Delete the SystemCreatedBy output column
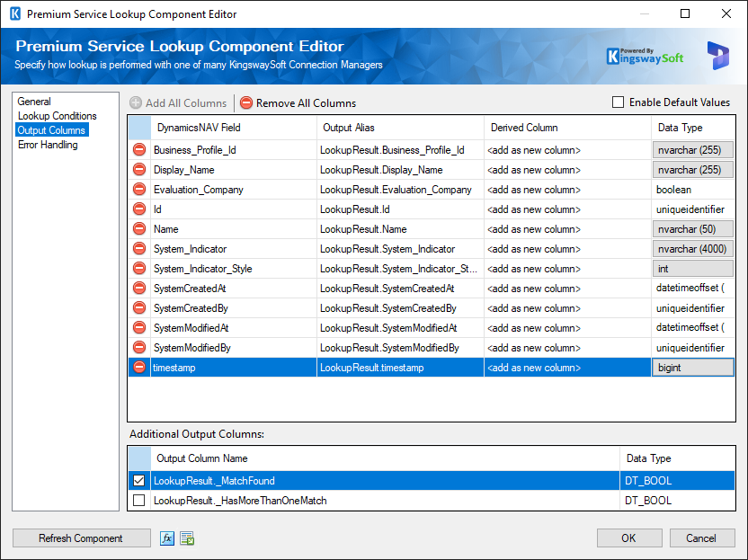This screenshot has height=560, width=748. click(x=138, y=308)
